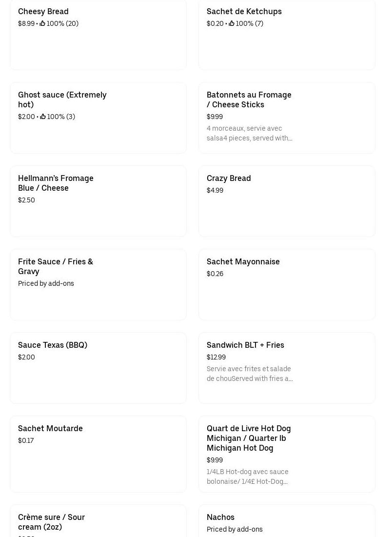Click the $12.99 price on Sandwich BLT

pos(216,357)
